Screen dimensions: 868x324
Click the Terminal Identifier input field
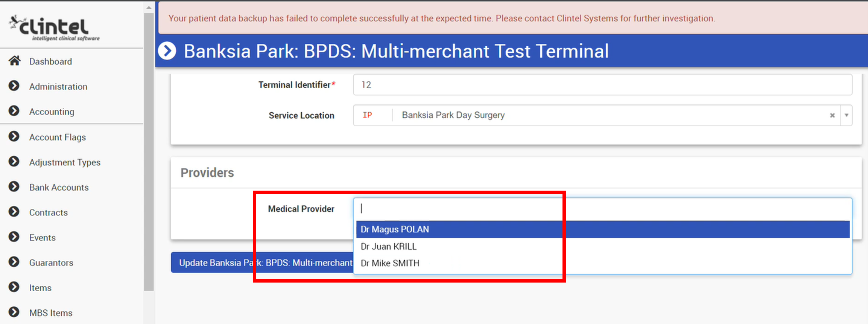pos(602,85)
